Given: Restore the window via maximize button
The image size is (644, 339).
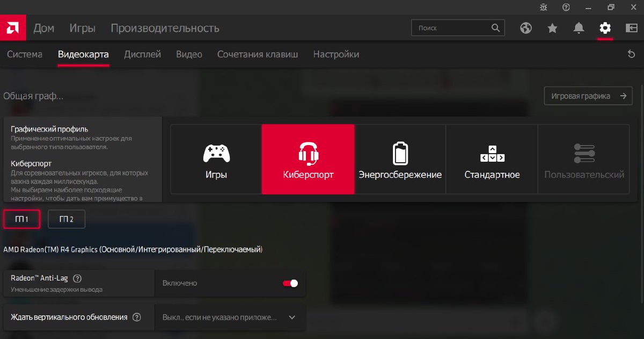Looking at the screenshot, I should pos(611,7).
